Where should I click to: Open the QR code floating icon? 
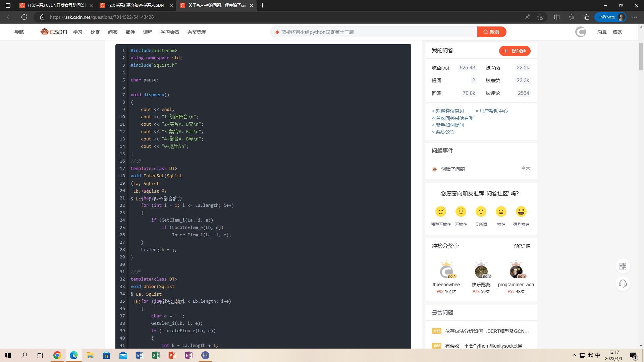pos(623,266)
